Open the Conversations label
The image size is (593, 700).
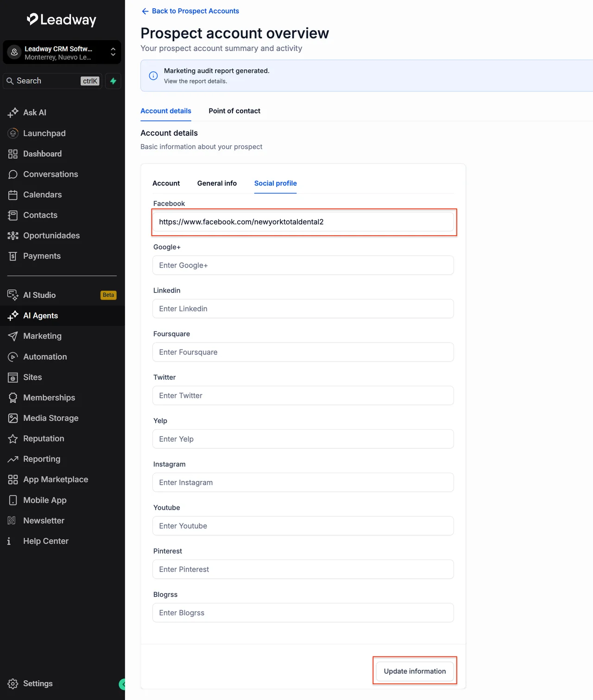50,174
